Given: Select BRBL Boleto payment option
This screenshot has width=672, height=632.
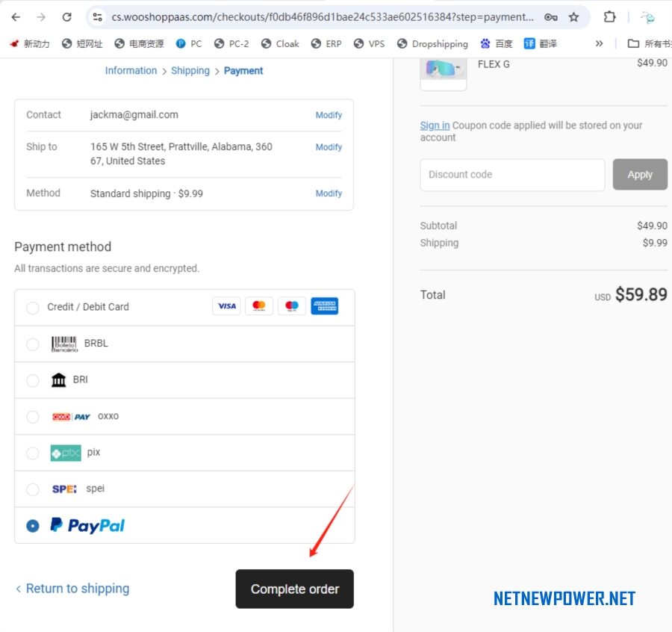Looking at the screenshot, I should pos(33,344).
